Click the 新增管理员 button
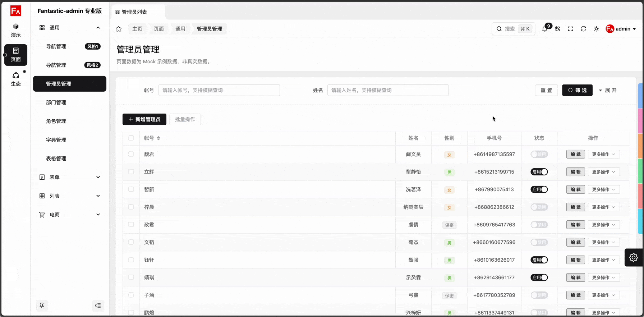The image size is (644, 317). [144, 119]
